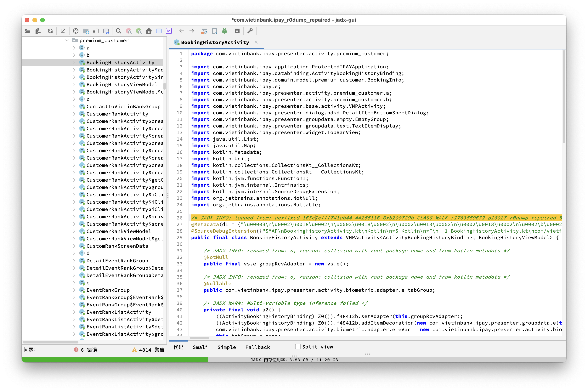Expand the BookingHistoryViewModel node
Image resolution: width=588 pixels, height=391 pixels.
74,85
